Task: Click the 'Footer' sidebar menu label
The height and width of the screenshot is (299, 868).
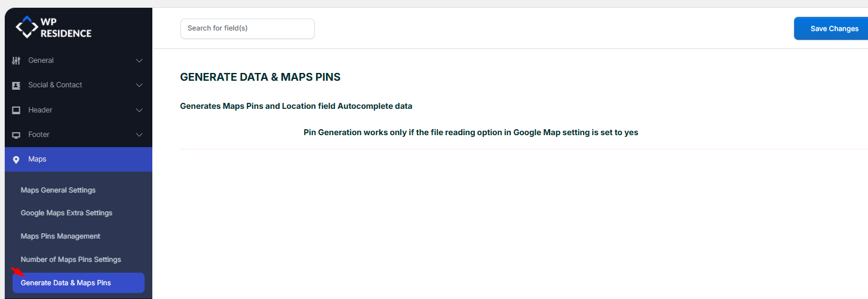Action: click(x=39, y=135)
